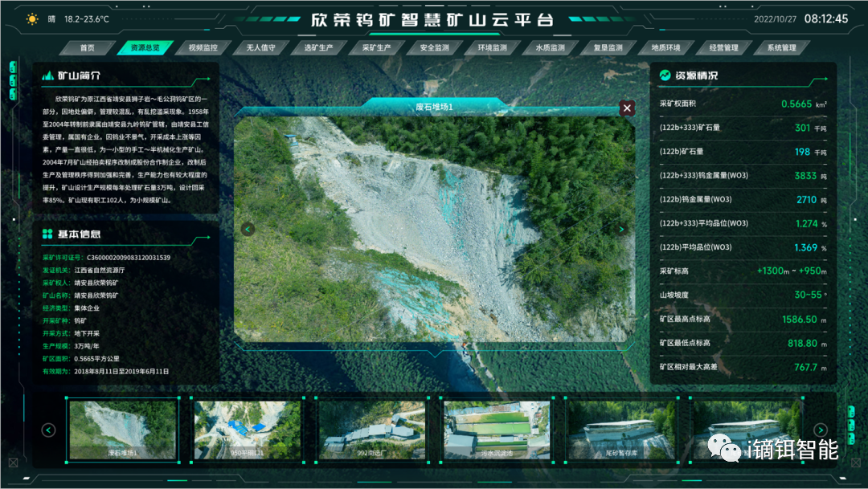The image size is (868, 489).
Task: Select the 废石堆场1 thumbnail
Action: [x=122, y=430]
